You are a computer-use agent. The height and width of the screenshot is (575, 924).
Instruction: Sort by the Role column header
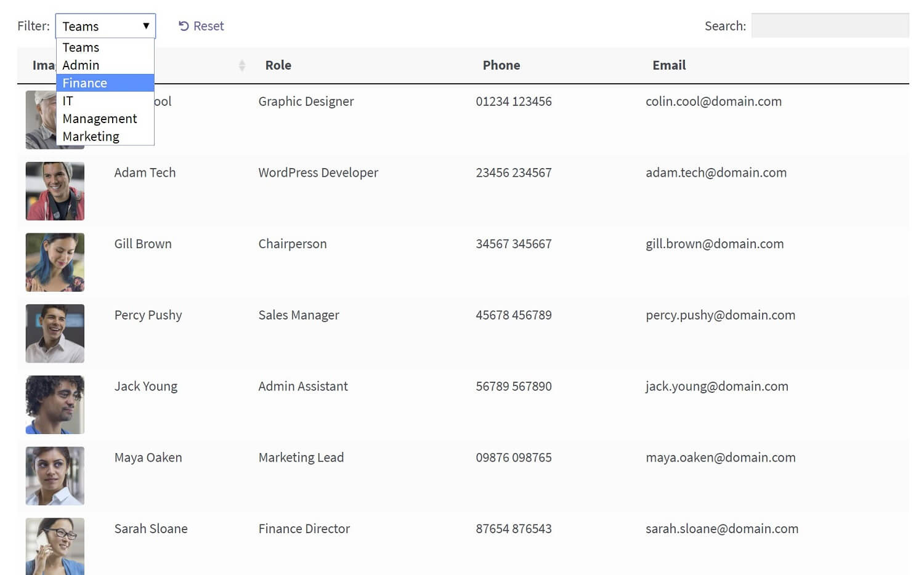point(278,65)
